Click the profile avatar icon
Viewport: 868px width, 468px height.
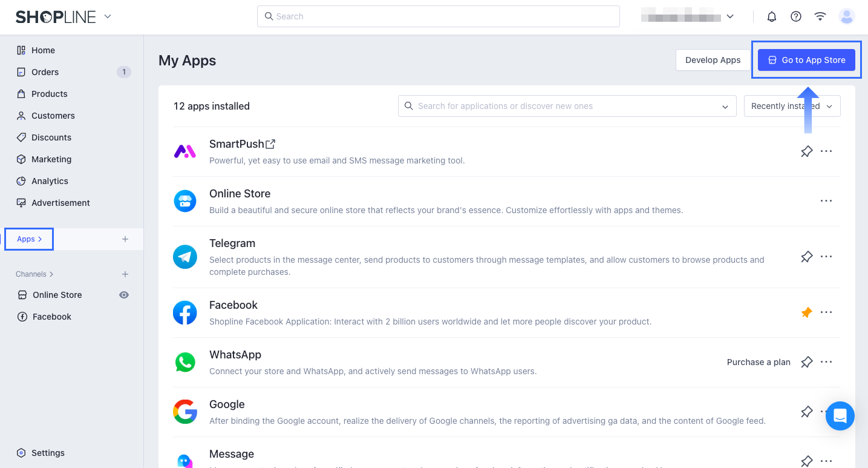point(846,16)
